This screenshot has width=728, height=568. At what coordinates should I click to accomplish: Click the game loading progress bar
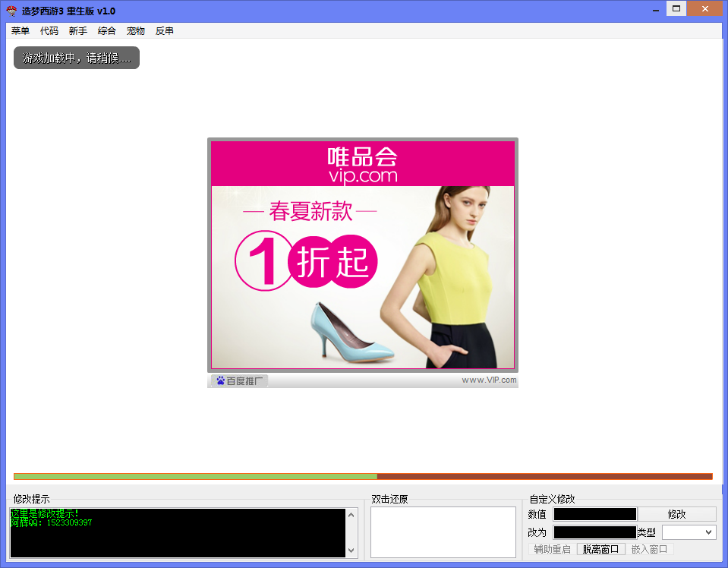pos(363,477)
